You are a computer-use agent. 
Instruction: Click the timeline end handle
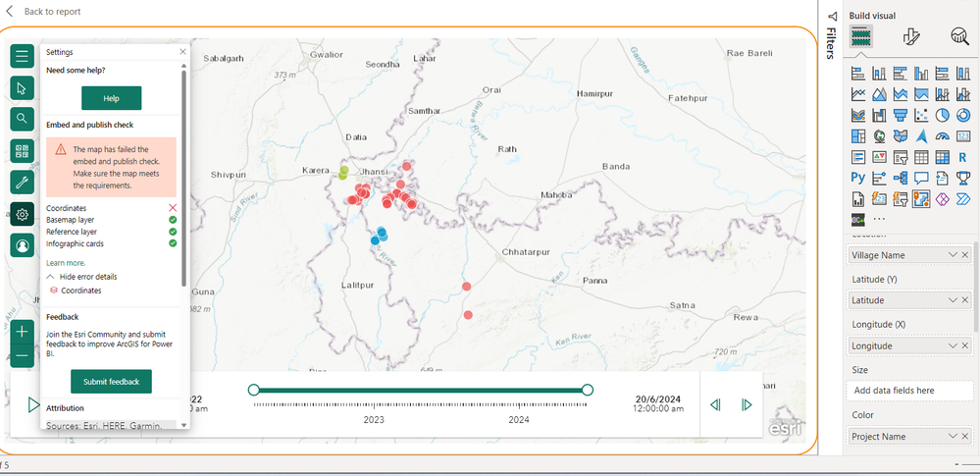click(587, 391)
